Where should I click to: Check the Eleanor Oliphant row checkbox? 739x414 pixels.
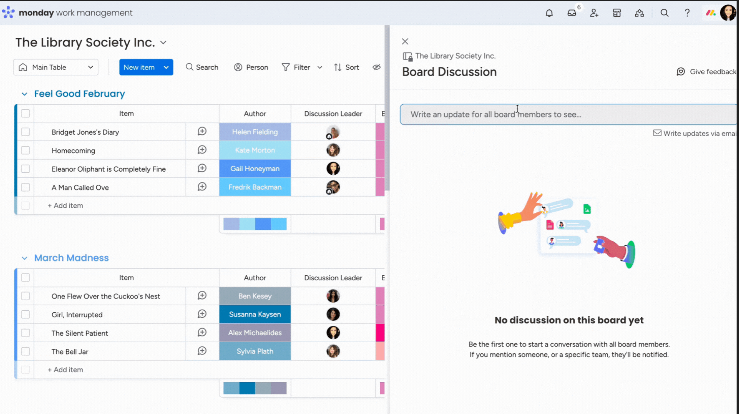tap(25, 169)
